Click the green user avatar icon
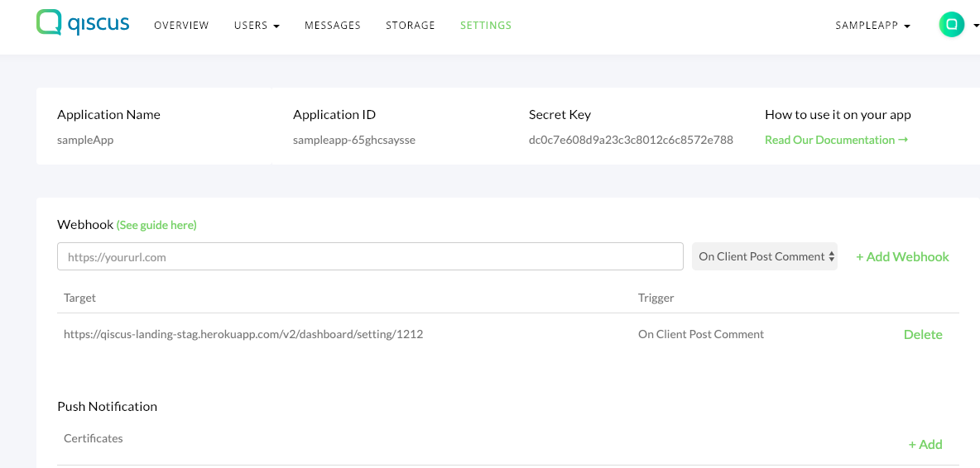This screenshot has width=980, height=468. 951,25
